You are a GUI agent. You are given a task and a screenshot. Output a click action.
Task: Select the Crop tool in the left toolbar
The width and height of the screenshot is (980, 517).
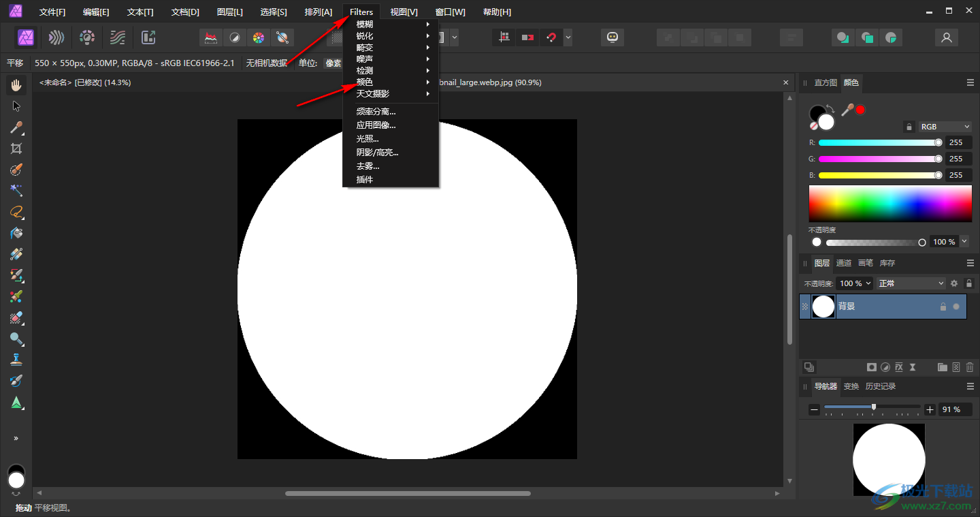pyautogui.click(x=16, y=148)
